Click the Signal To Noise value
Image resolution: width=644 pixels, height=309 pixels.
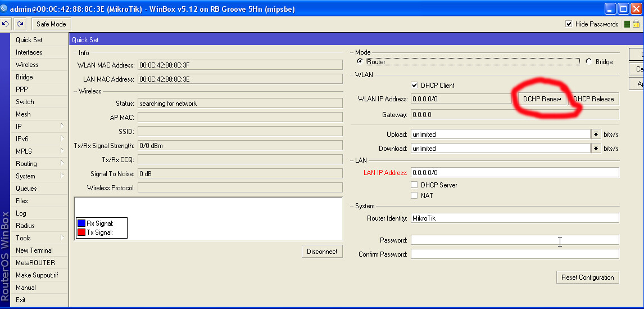pyautogui.click(x=240, y=173)
